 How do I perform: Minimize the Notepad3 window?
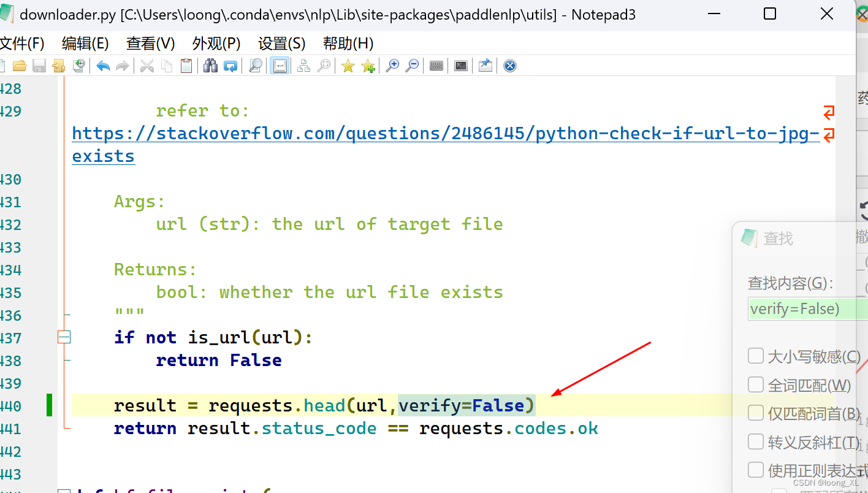(x=714, y=14)
